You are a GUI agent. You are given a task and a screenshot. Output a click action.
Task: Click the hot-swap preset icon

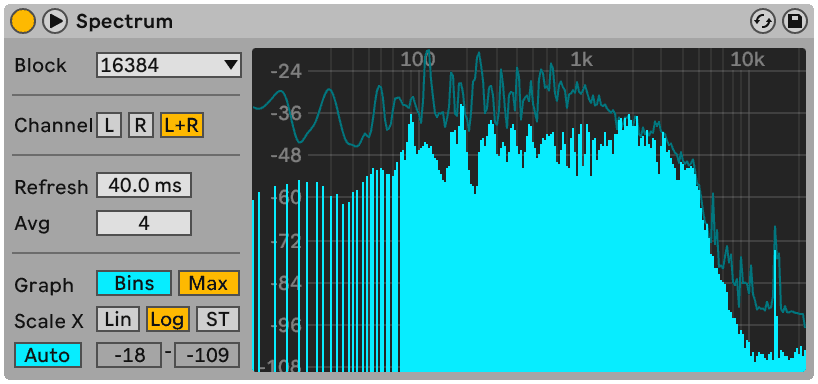click(x=763, y=22)
